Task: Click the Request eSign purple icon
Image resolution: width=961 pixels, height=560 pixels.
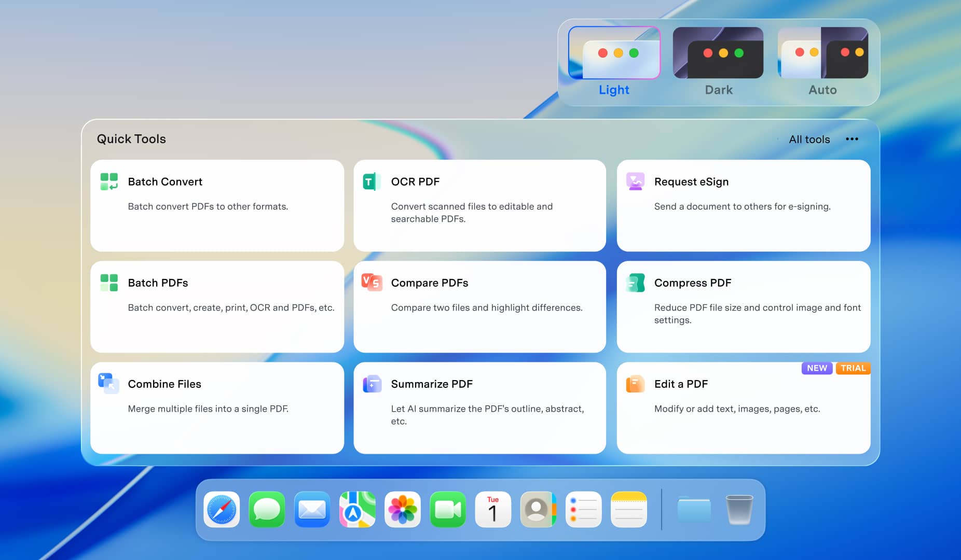Action: (x=635, y=181)
